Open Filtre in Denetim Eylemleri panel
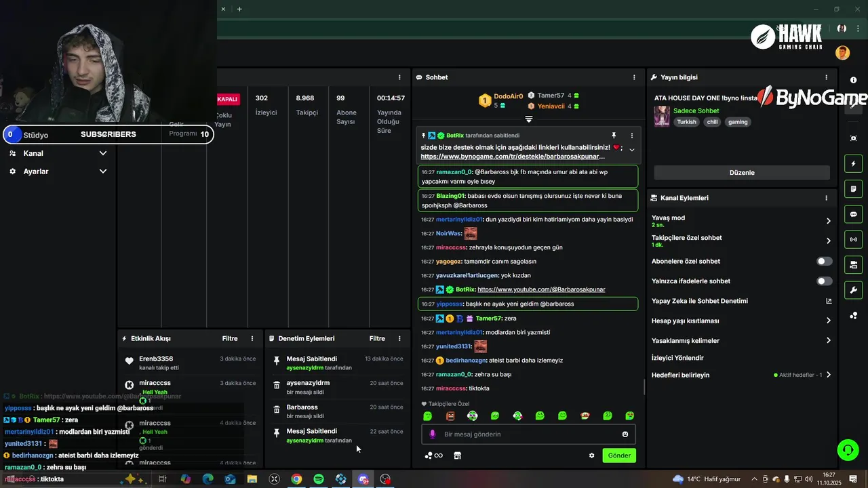This screenshot has height=488, width=868. [x=377, y=338]
